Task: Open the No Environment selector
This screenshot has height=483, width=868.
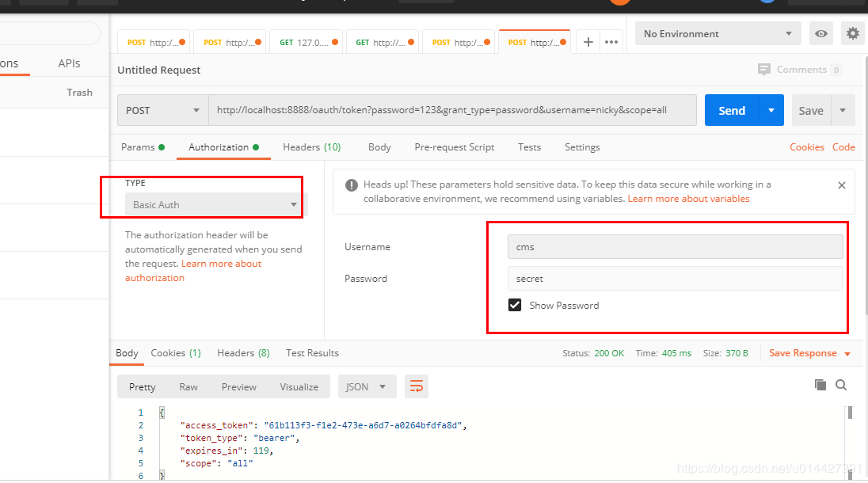Action: pos(718,34)
